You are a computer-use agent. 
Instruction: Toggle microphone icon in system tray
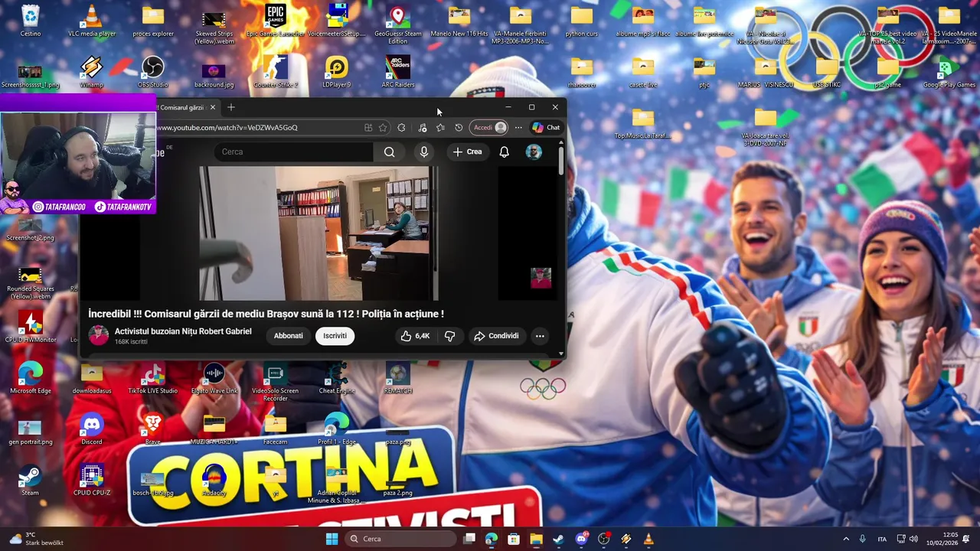(x=863, y=539)
